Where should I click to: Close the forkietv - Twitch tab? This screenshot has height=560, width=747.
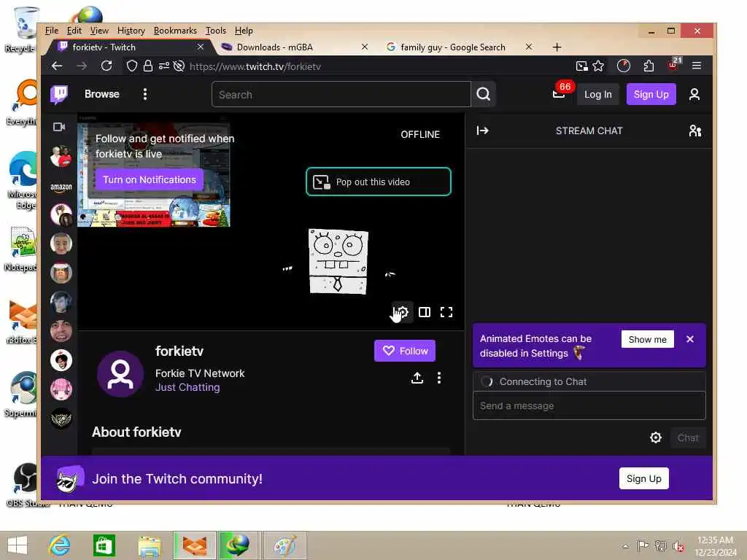point(201,47)
